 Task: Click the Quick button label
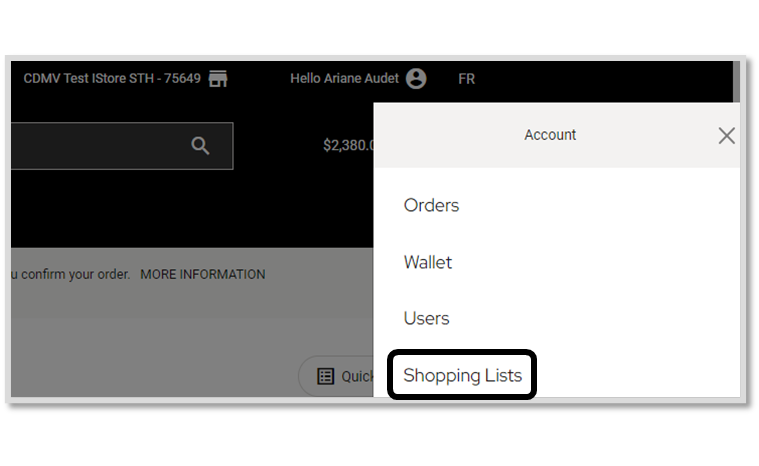[x=357, y=376]
